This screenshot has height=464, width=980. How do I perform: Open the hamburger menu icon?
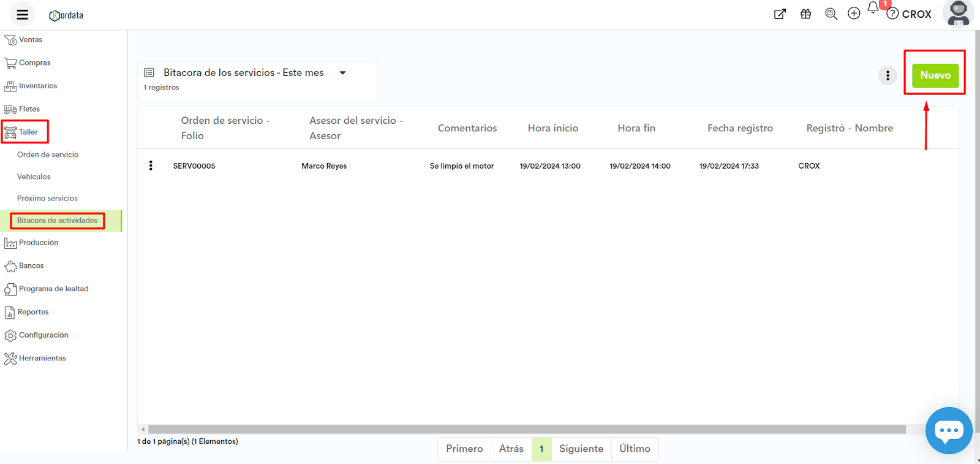23,15
